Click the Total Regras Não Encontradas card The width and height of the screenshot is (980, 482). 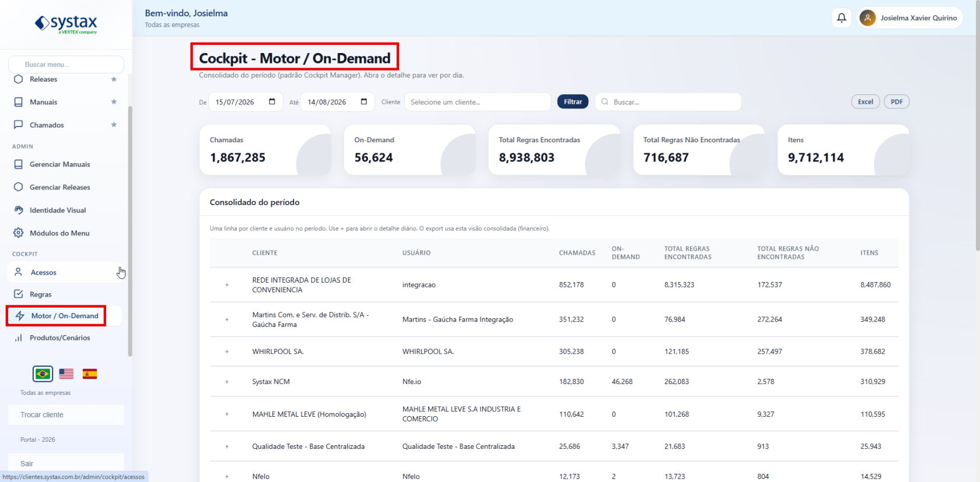click(699, 150)
